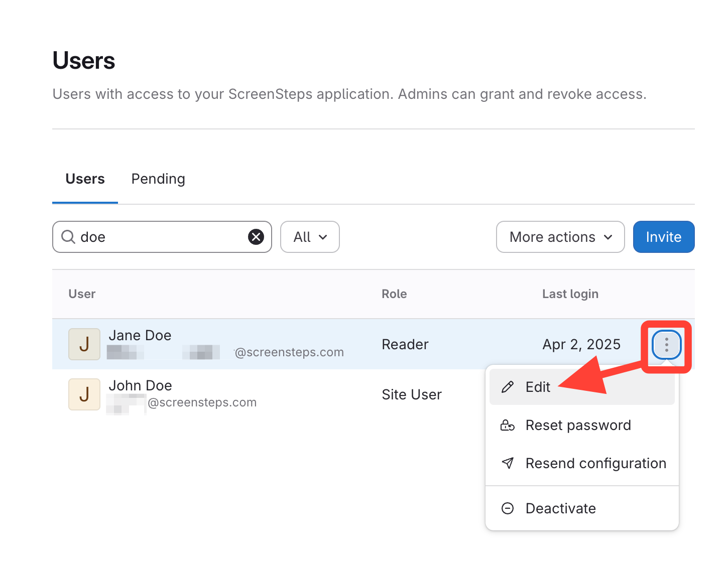Click John Doe's avatar badge

[84, 394]
